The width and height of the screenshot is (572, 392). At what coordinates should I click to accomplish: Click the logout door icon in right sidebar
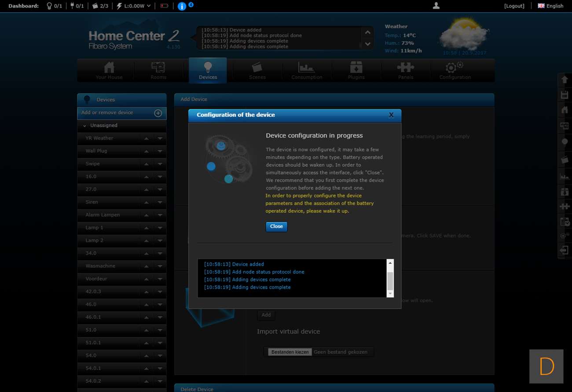[565, 250]
